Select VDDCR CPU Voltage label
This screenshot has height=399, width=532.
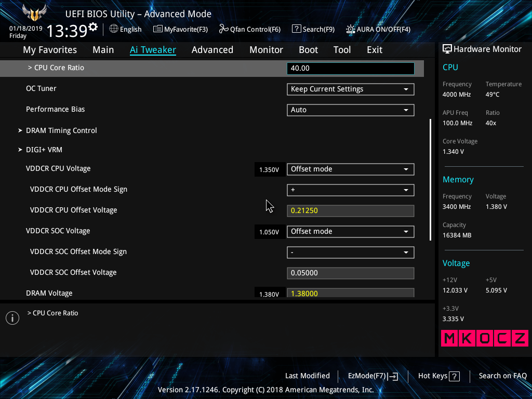(58, 169)
